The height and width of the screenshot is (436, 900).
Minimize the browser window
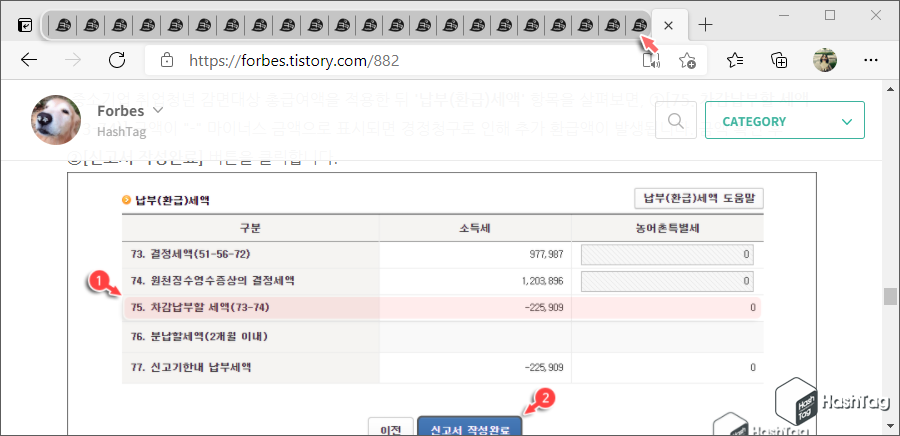click(x=784, y=15)
